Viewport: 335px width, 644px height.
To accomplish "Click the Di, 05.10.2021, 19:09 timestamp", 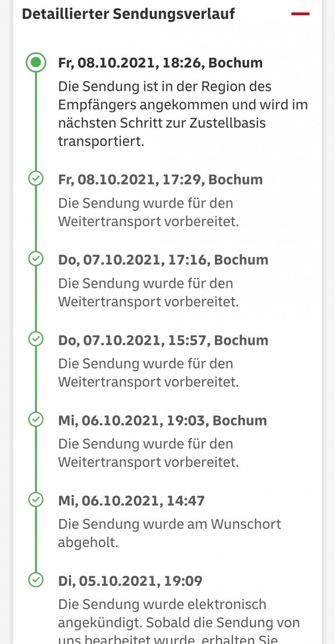I will (130, 581).
